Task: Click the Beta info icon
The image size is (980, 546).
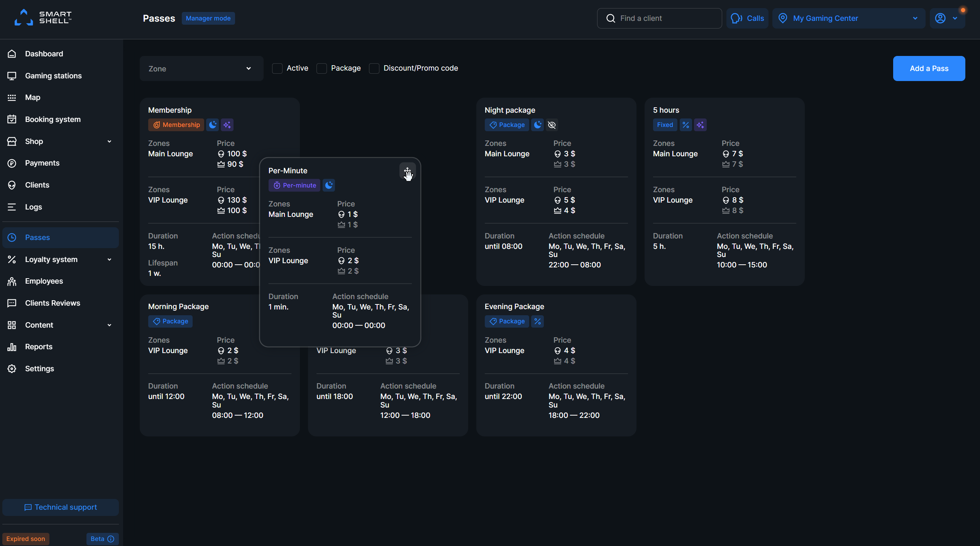Action: 111,539
